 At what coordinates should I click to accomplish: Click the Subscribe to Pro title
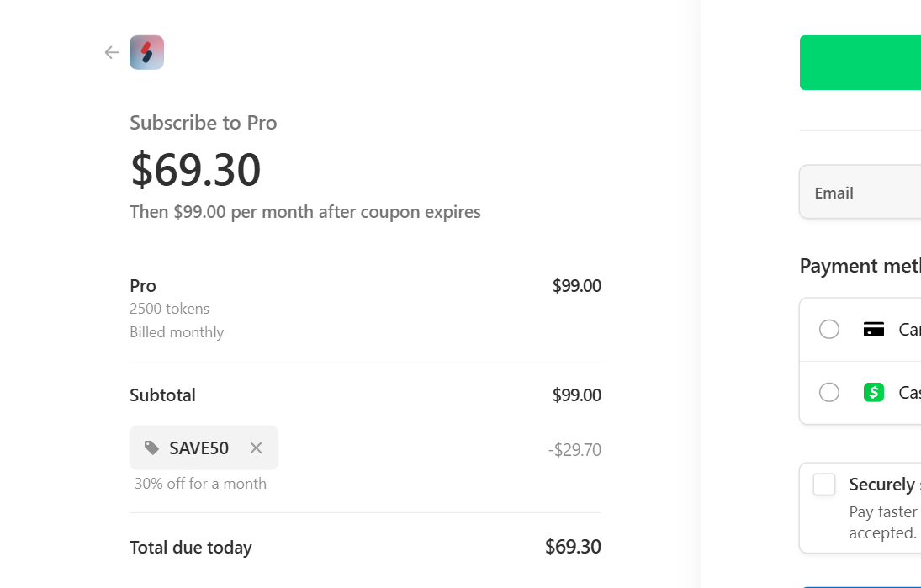(203, 123)
